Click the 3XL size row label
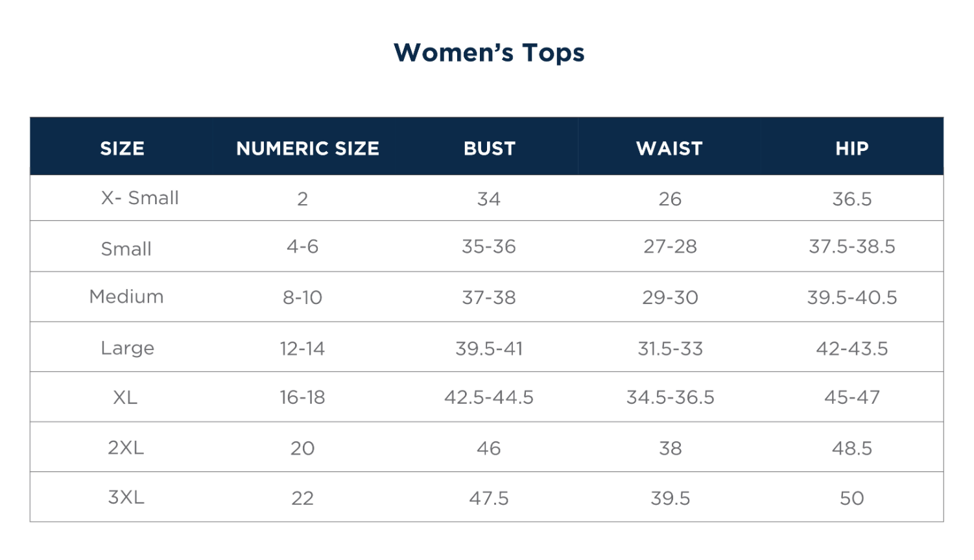This screenshot has width=974, height=560. (126, 498)
